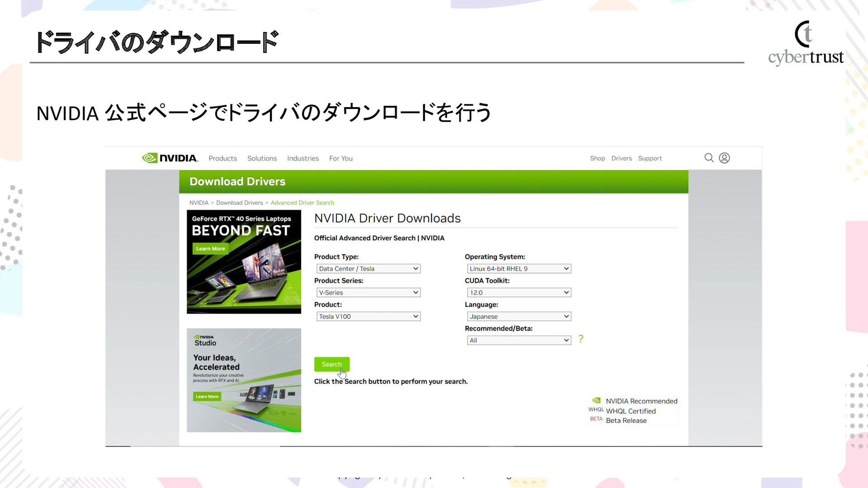Click Learn More on NVIDIA Studio banner
This screenshot has height=488, width=868.
click(207, 396)
